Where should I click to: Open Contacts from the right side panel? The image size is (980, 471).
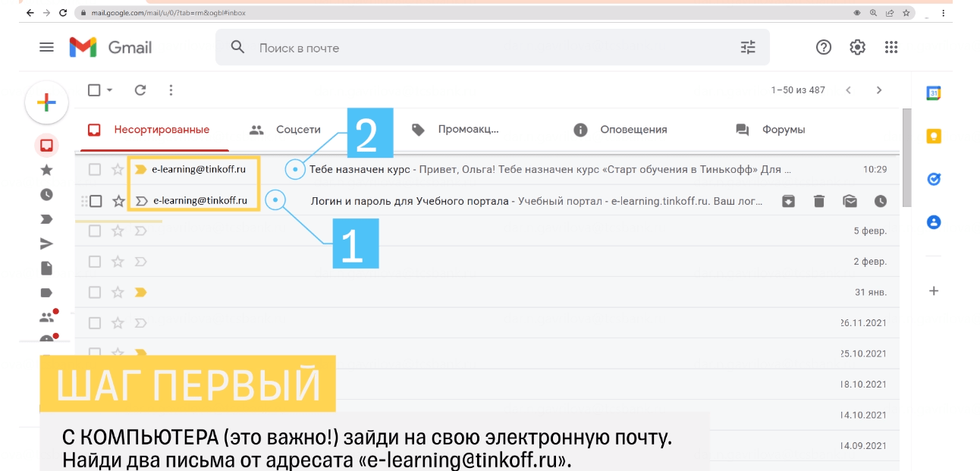[934, 221]
